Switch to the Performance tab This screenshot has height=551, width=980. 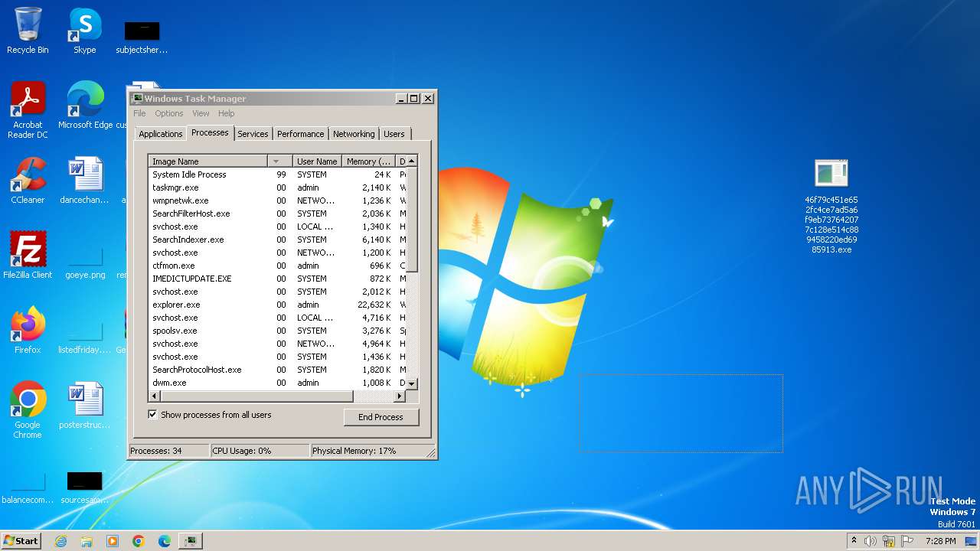(x=300, y=134)
